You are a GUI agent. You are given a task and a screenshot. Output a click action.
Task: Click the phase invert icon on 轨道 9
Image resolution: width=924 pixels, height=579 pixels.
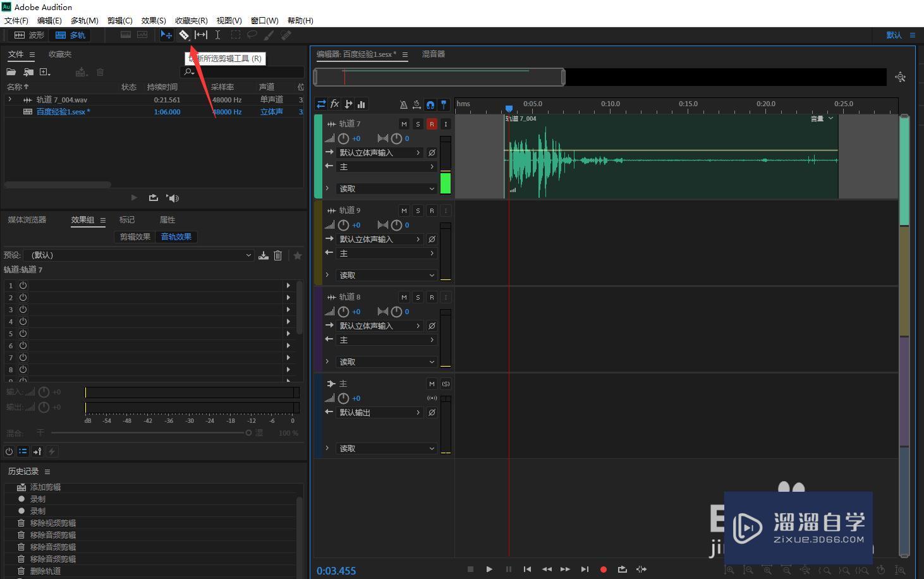pos(432,239)
